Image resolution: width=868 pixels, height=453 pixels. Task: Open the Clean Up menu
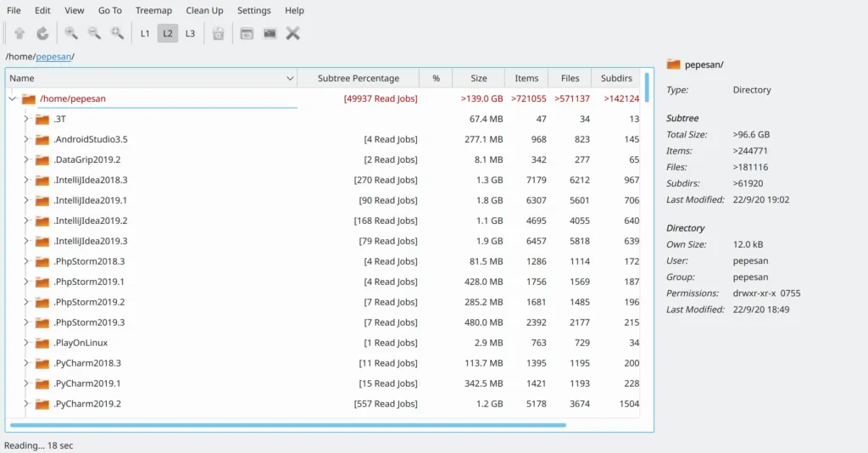pos(204,10)
